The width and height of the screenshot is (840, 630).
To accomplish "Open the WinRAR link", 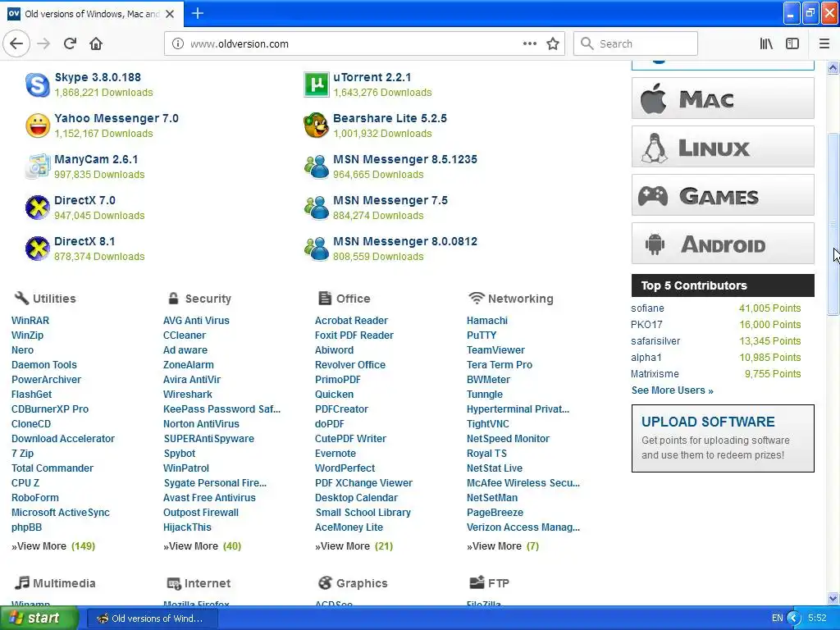I will (x=30, y=321).
